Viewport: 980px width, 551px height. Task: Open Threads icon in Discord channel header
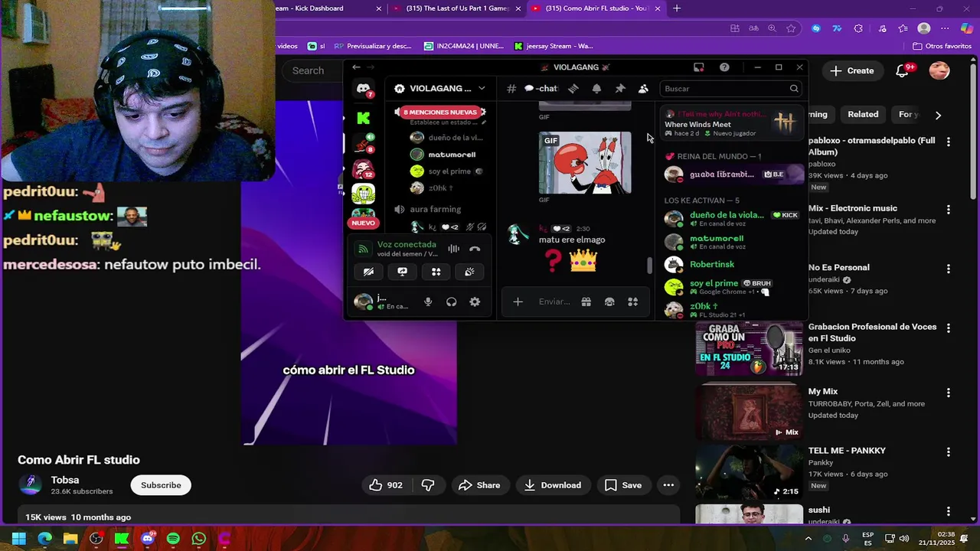[573, 89]
